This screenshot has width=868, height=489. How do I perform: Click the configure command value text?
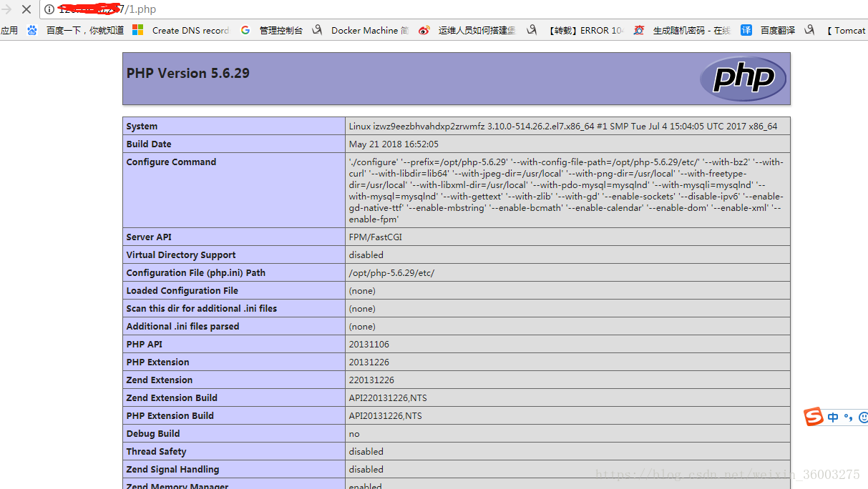click(x=567, y=191)
